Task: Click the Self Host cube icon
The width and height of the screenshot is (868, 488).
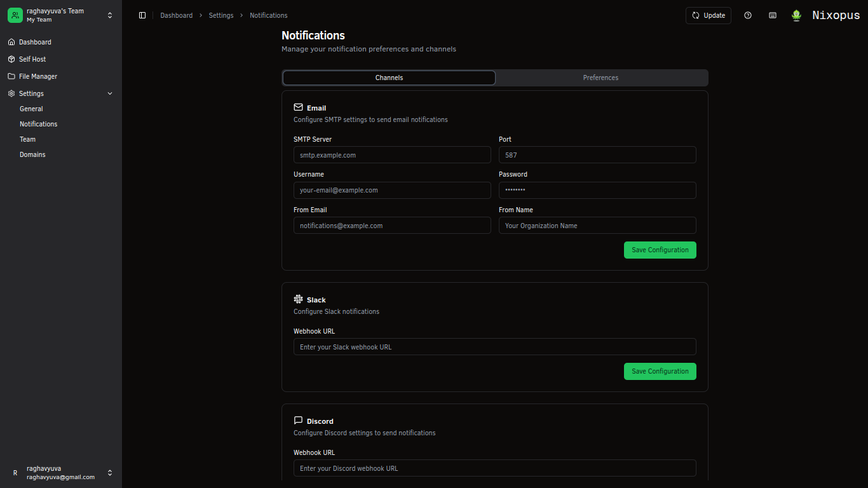Action: click(11, 59)
